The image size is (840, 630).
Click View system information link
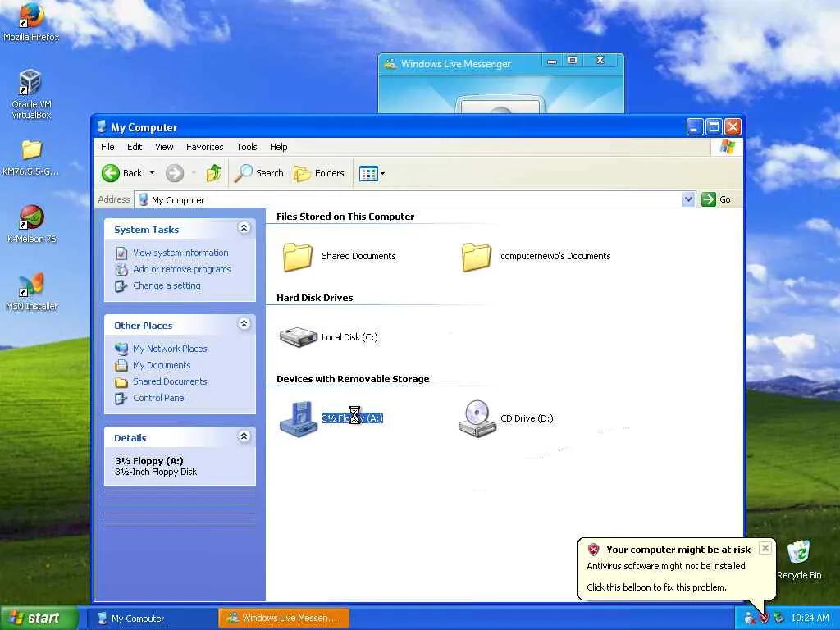180,253
